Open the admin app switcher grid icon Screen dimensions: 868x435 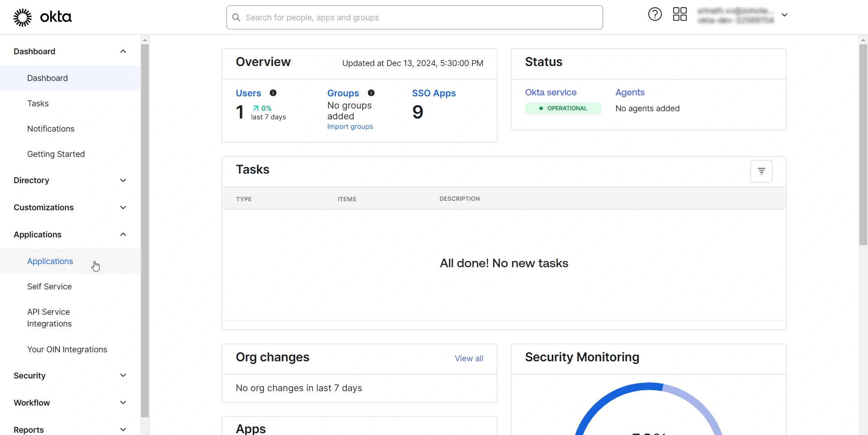[x=680, y=14]
